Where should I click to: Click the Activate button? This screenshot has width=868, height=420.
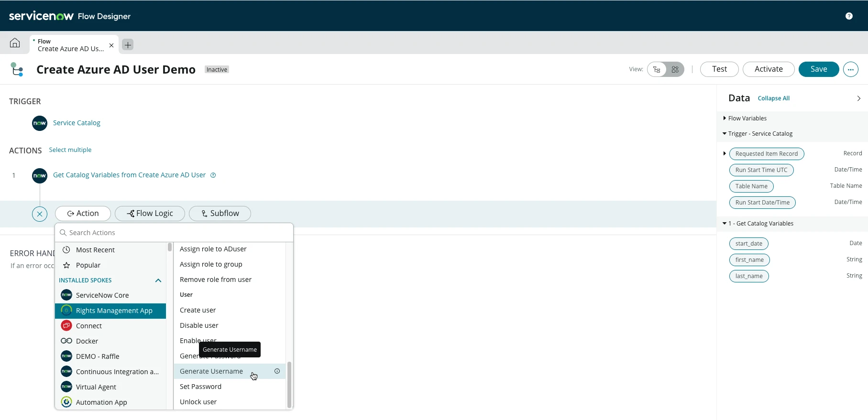tap(769, 69)
